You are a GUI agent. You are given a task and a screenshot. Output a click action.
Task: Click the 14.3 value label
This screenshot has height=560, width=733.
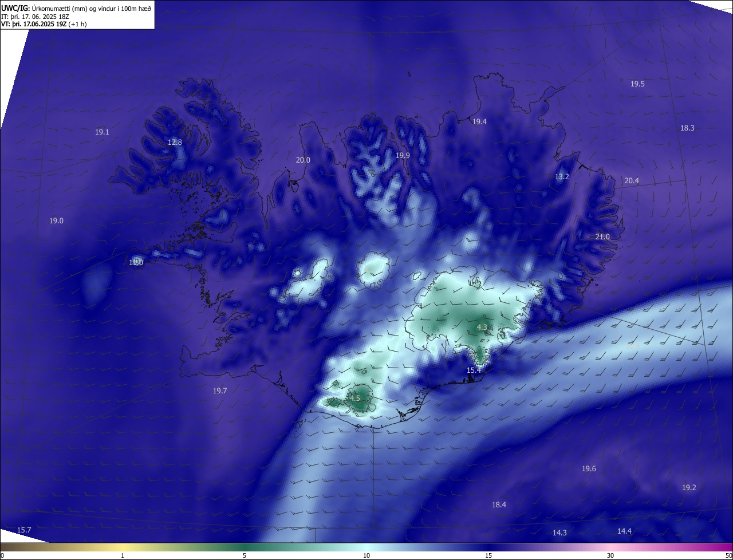[559, 533]
